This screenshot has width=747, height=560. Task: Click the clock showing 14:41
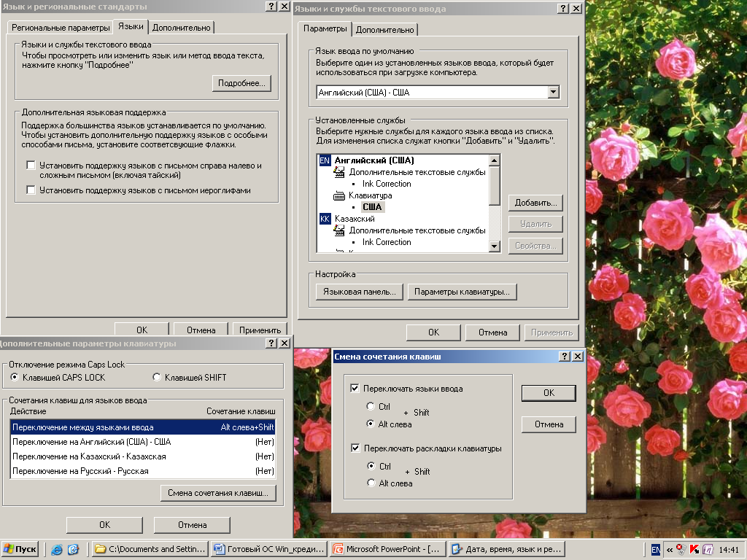point(729,550)
